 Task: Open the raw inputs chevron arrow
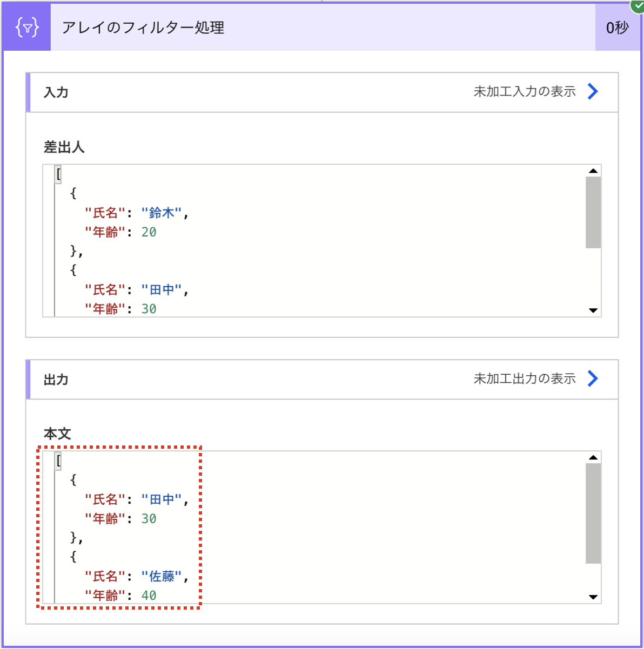593,91
